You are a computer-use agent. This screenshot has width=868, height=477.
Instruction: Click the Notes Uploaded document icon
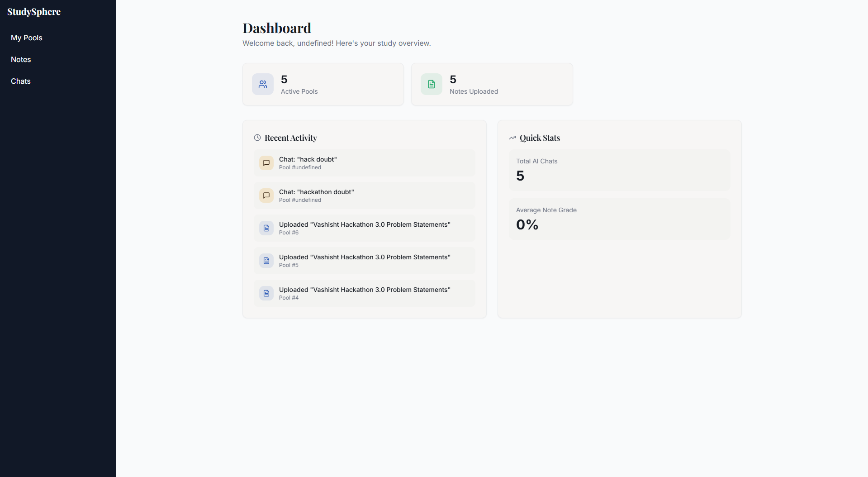432,84
